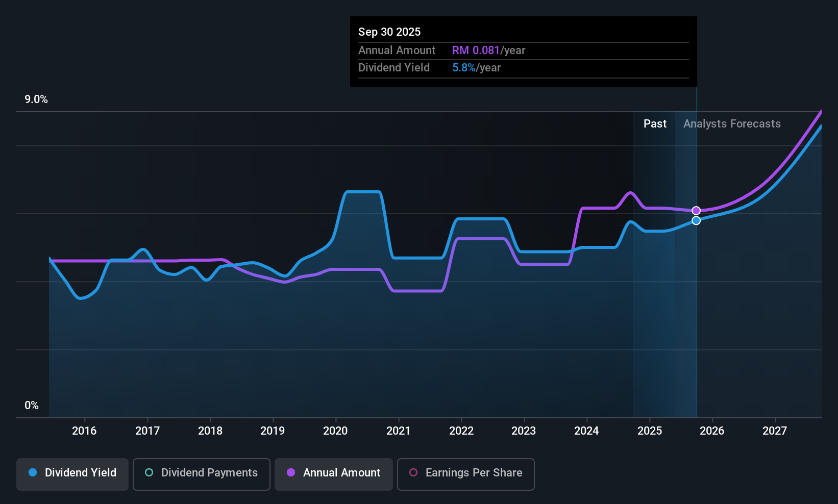Click the Sep 30 2025 tooltip date
The image size is (838, 504).
click(389, 32)
